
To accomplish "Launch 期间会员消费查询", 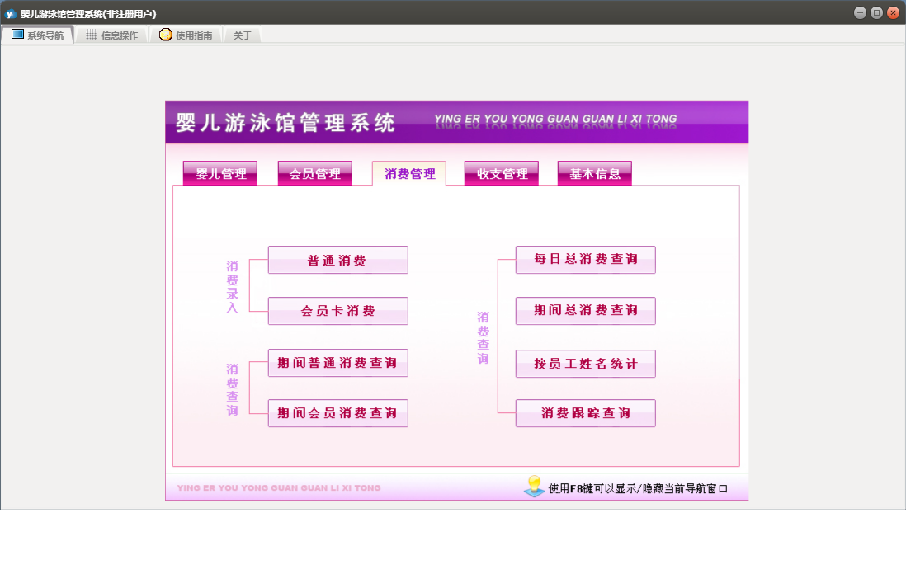I will pyautogui.click(x=338, y=413).
